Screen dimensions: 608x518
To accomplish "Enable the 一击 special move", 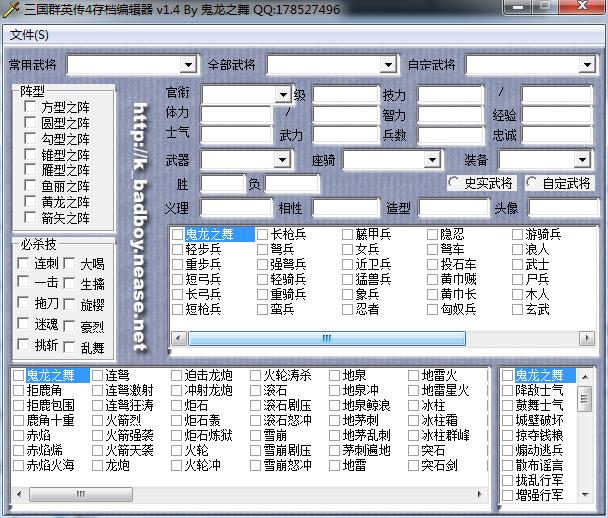I will [23, 282].
